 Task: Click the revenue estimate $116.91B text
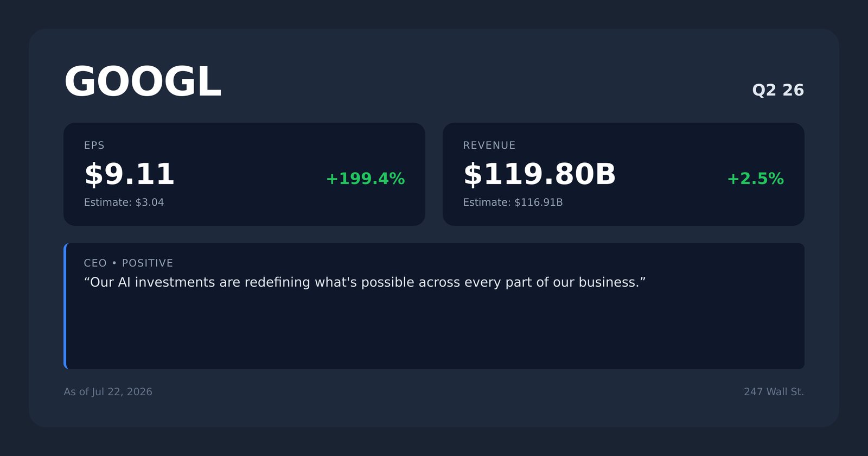[x=513, y=202]
